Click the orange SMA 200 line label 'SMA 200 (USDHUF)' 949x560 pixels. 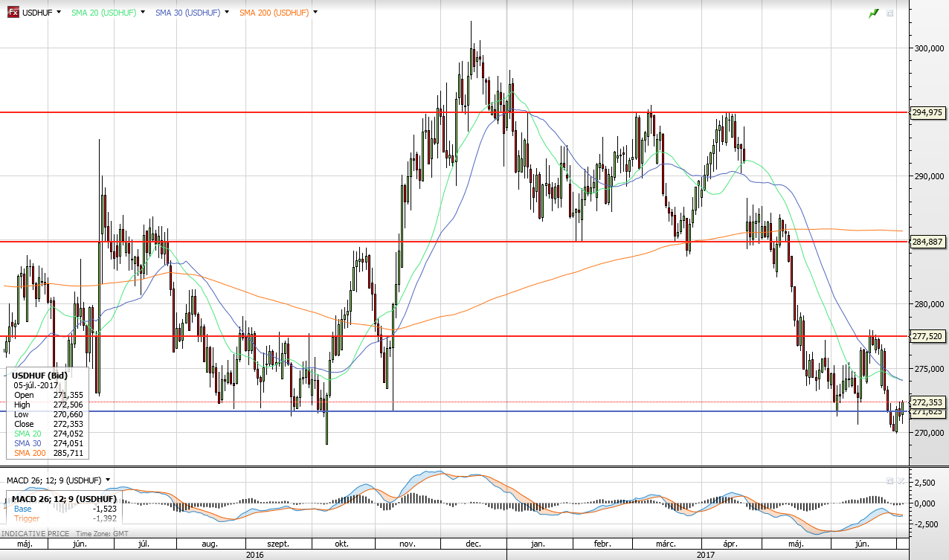(274, 13)
